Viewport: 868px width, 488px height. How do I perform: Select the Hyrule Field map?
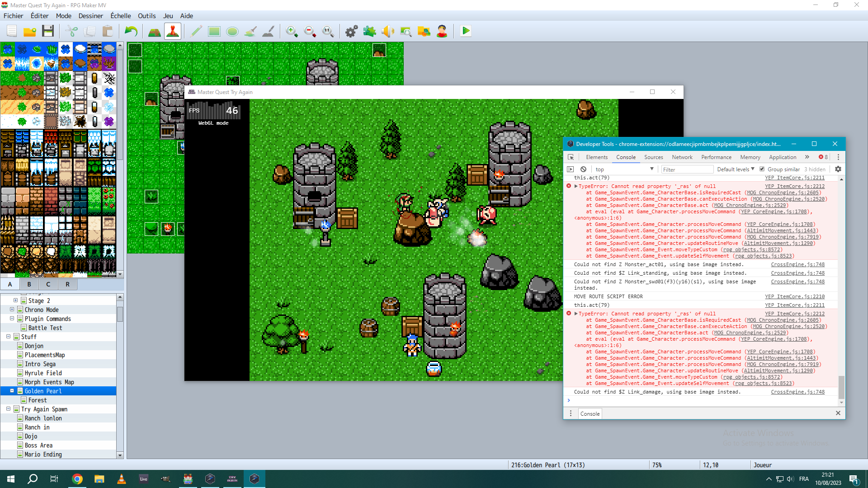(x=43, y=373)
